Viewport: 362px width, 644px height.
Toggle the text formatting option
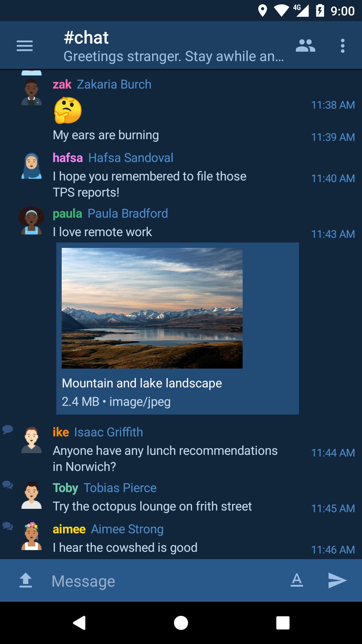[x=297, y=580]
